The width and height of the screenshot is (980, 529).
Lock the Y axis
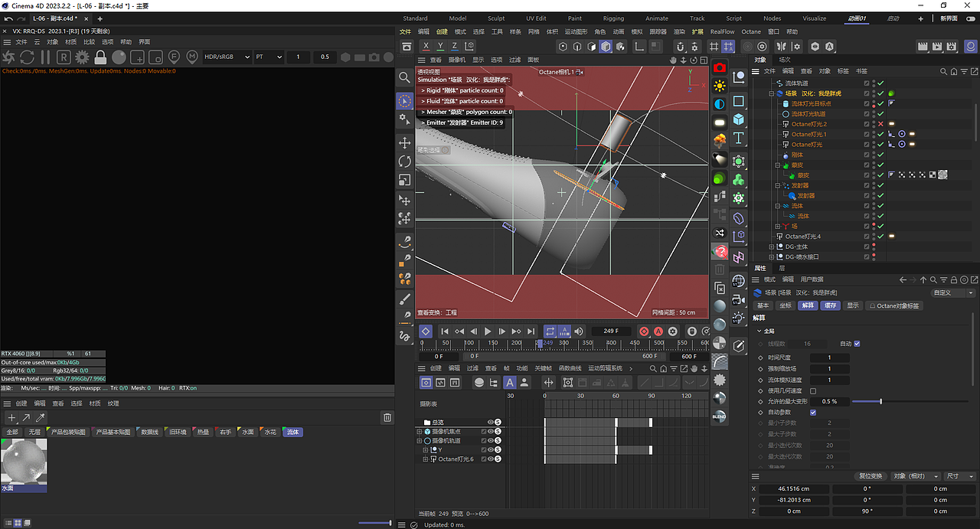(x=442, y=47)
